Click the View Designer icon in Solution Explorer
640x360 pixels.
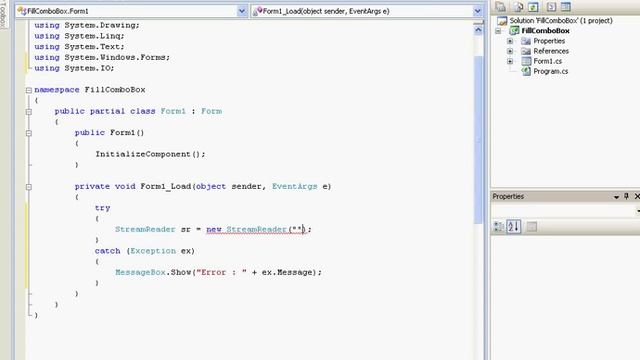click(566, 7)
